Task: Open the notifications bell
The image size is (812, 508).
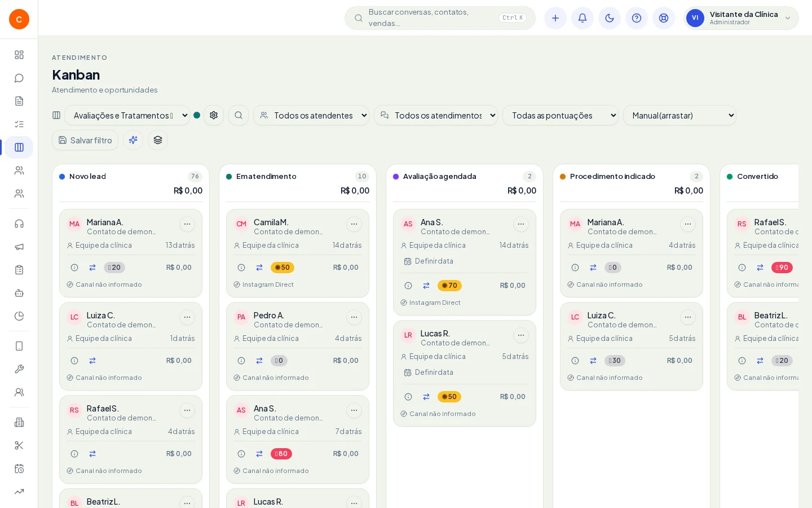Action: [x=582, y=18]
